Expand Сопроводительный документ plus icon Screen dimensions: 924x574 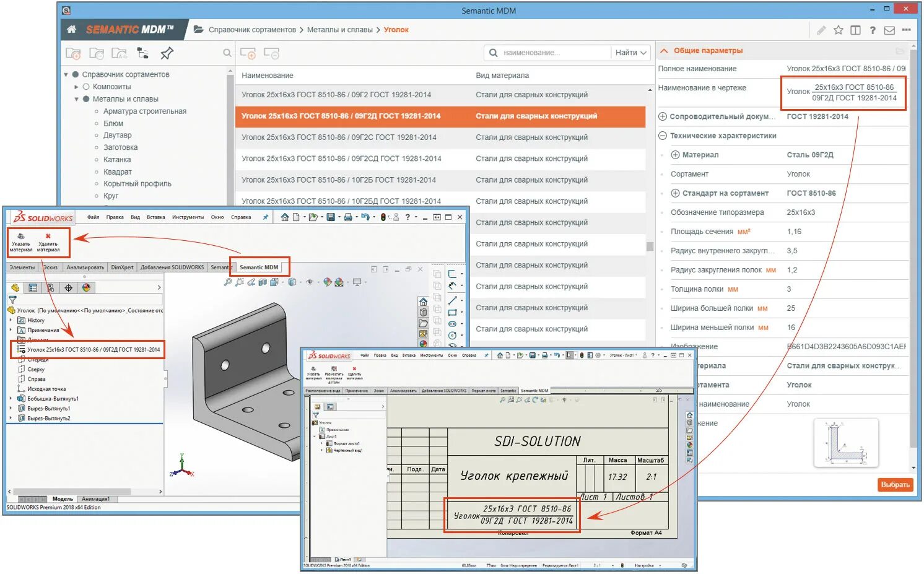663,116
